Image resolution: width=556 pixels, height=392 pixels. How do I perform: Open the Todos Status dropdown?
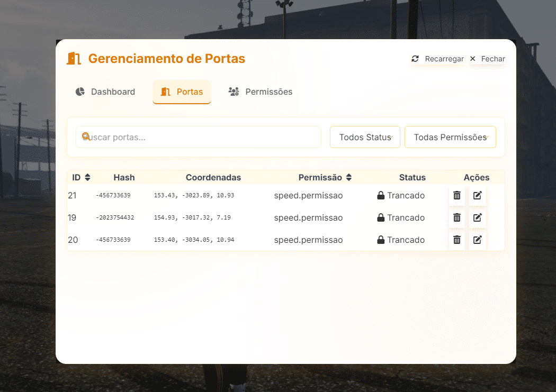pyautogui.click(x=365, y=137)
